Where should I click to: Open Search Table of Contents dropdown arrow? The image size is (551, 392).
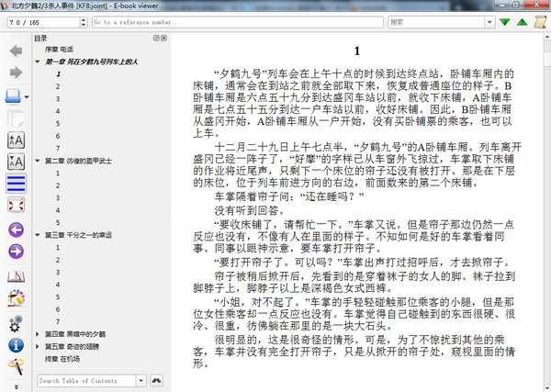[141, 380]
